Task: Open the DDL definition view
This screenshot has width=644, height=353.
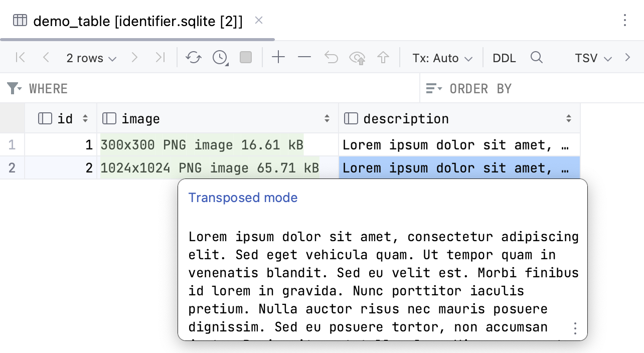Action: pos(504,58)
